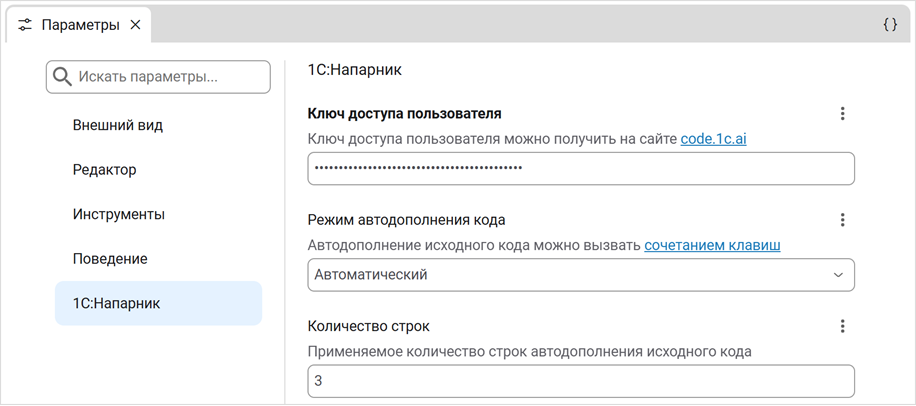Click the Количество строк setting title
The image size is (916, 406).
pos(369,326)
